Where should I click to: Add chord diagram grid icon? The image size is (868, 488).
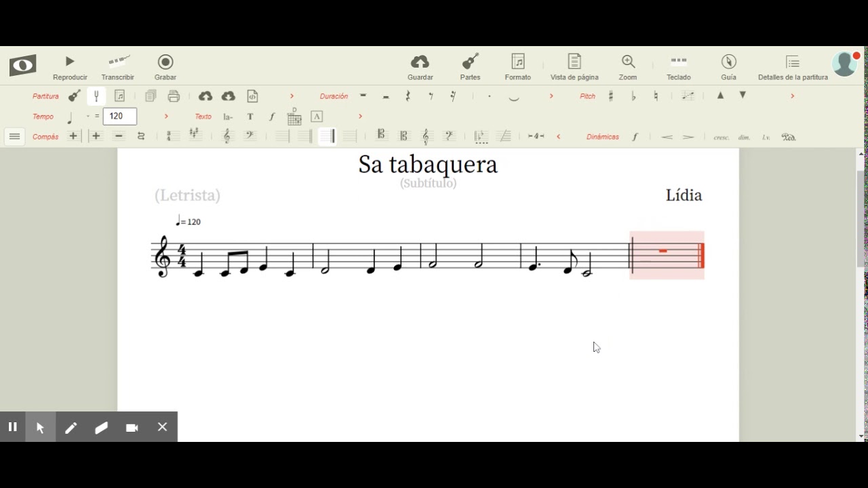[294, 117]
